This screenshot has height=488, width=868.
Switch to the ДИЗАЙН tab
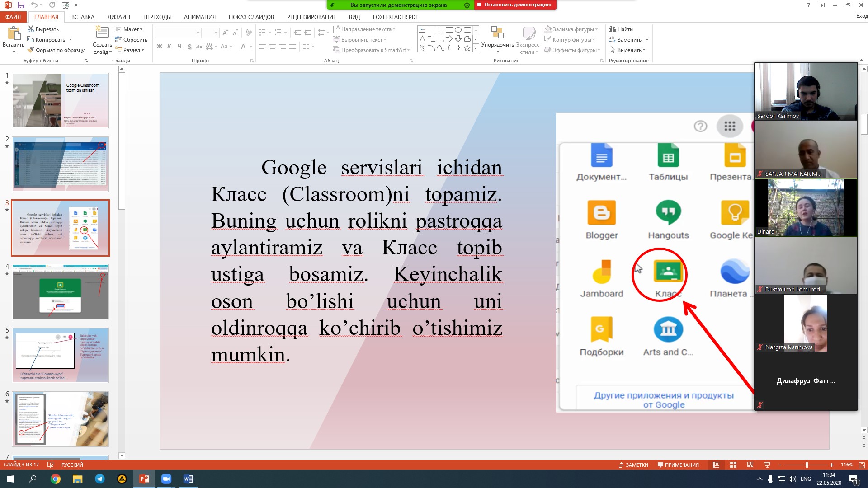coord(119,17)
